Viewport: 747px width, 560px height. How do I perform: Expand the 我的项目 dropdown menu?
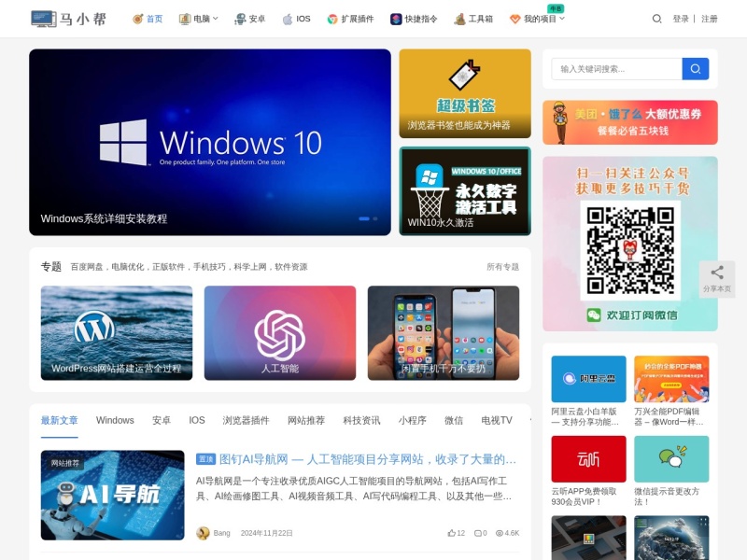538,19
